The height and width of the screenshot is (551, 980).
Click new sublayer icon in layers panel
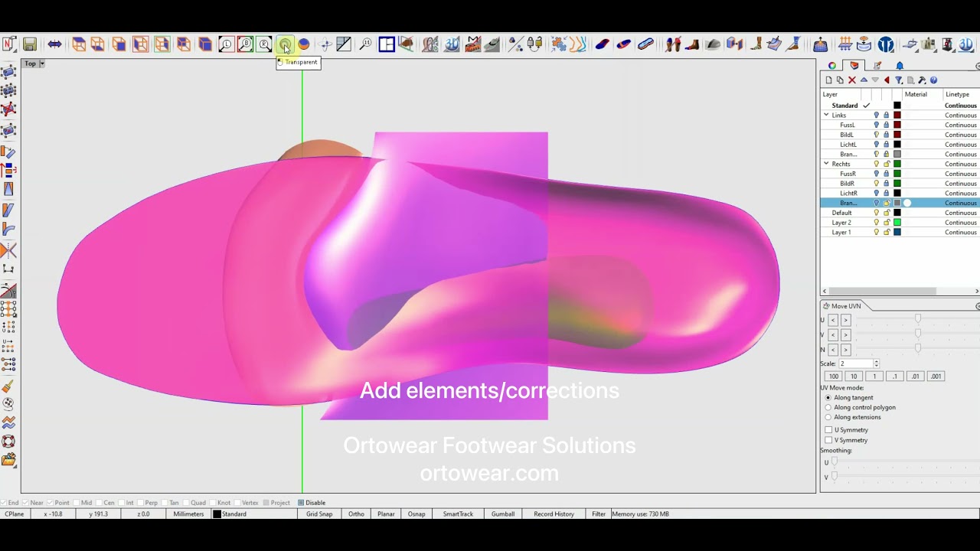(840, 80)
